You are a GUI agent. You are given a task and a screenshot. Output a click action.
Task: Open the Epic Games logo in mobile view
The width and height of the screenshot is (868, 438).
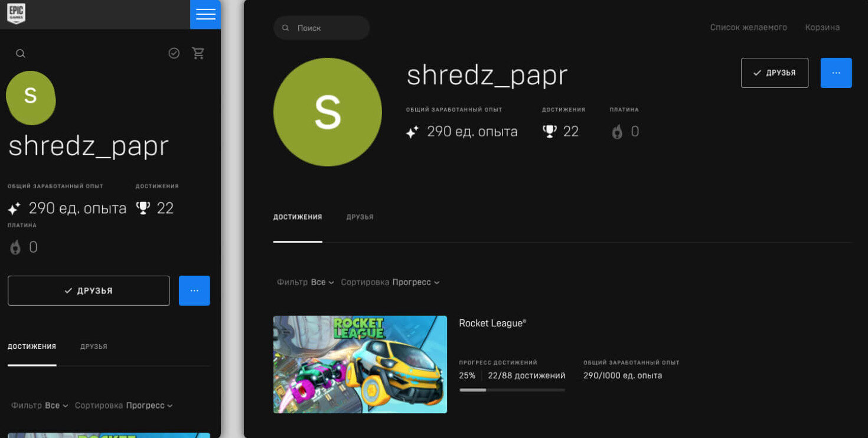pyautogui.click(x=16, y=14)
